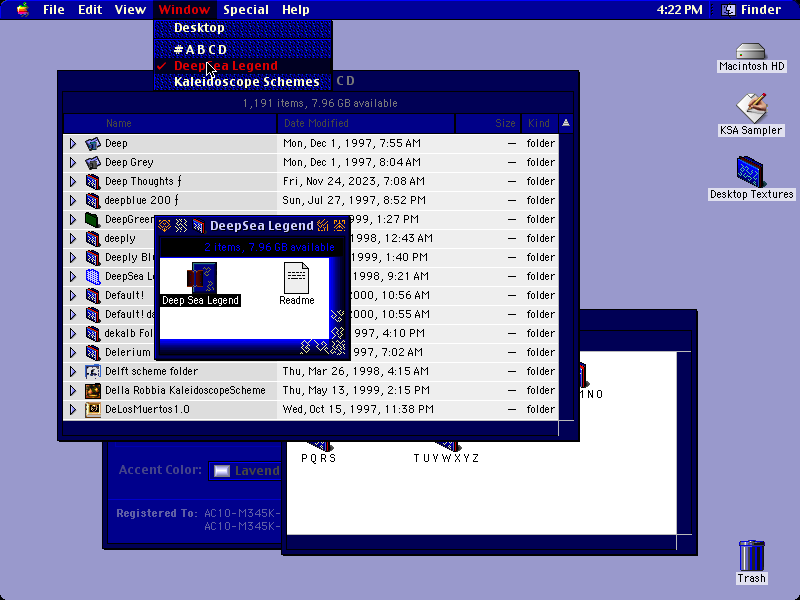The height and width of the screenshot is (600, 800).
Task: Click the Trash can on the desktop
Action: tap(752, 556)
